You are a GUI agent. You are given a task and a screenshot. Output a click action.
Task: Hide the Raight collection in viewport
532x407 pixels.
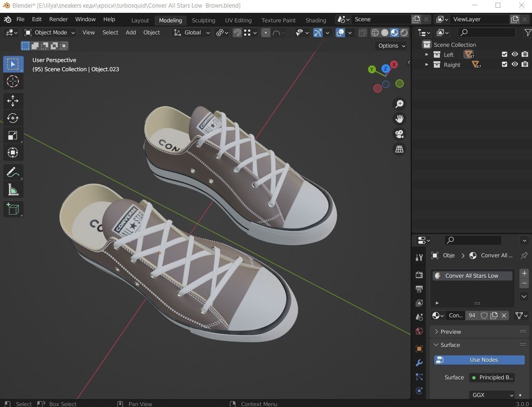[x=515, y=64]
